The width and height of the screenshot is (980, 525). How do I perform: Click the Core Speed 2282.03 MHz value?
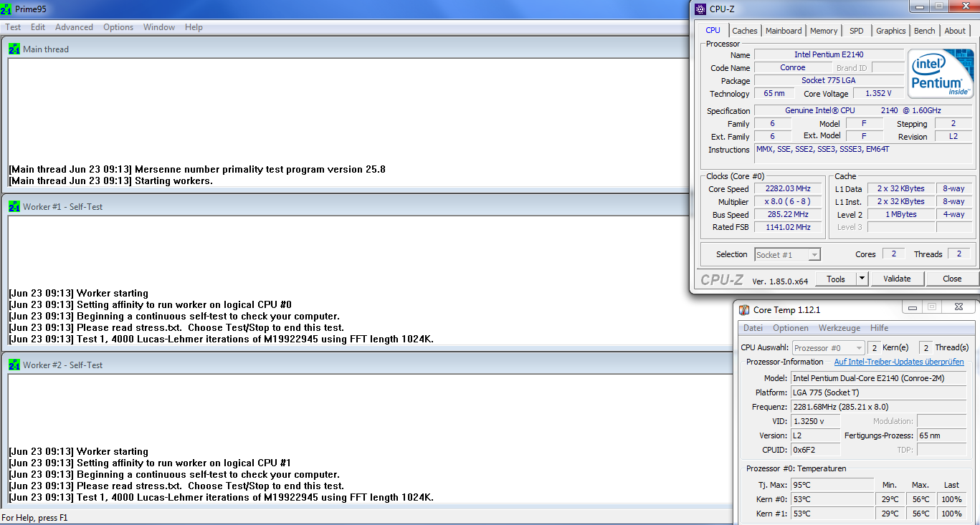pyautogui.click(x=788, y=188)
